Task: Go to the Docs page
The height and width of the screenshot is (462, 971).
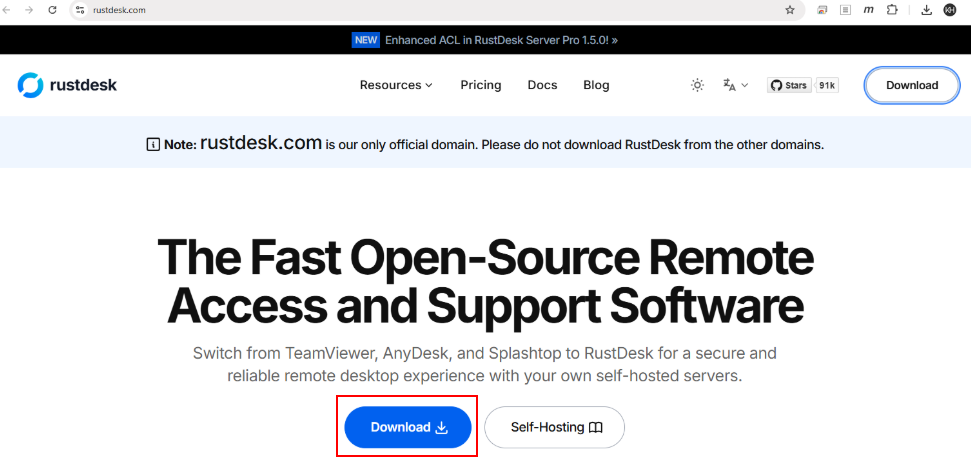Action: (x=542, y=85)
